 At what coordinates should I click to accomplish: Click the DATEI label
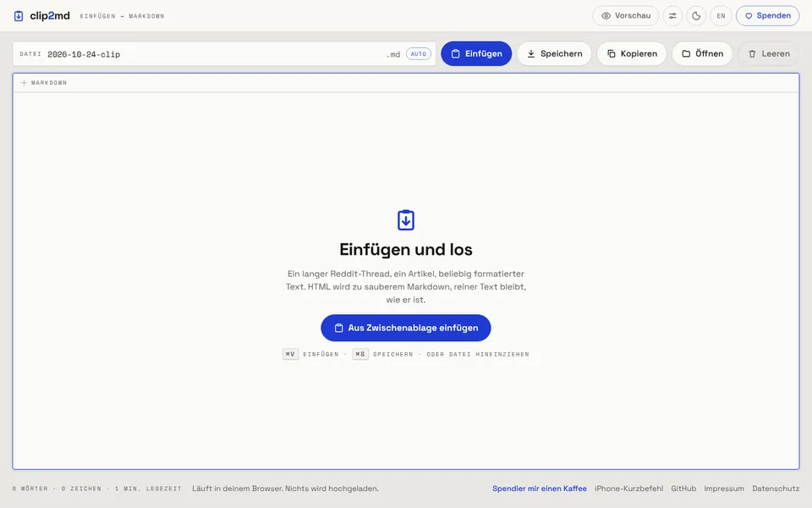tap(30, 54)
